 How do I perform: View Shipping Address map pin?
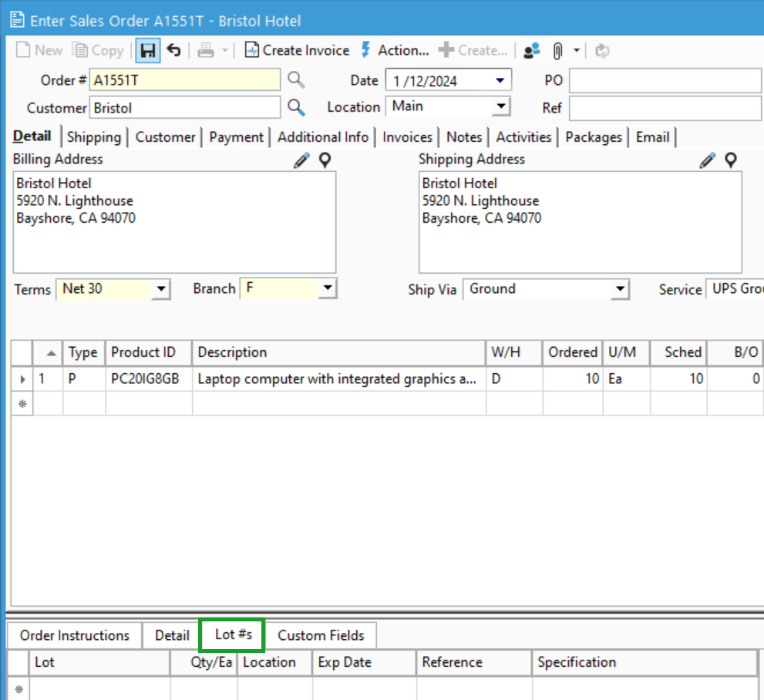pyautogui.click(x=729, y=160)
